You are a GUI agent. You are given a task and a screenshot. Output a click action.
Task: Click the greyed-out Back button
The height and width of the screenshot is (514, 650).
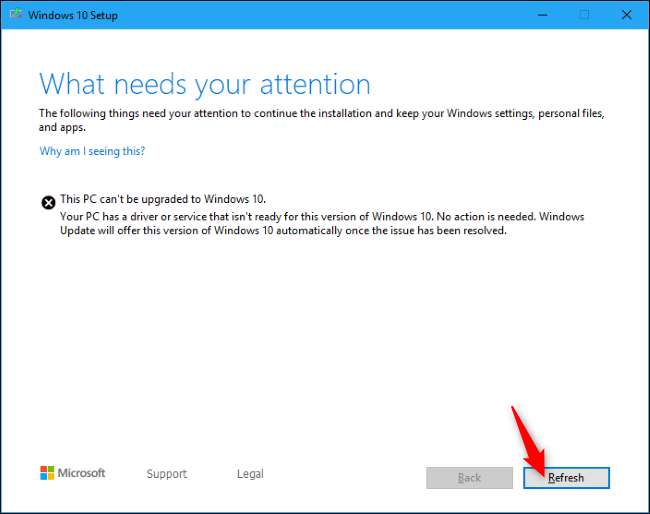coord(469,478)
